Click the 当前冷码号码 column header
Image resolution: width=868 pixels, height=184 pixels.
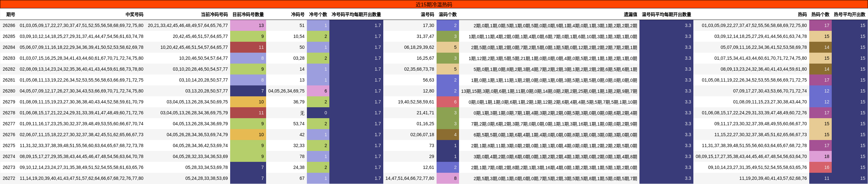point(214,14)
